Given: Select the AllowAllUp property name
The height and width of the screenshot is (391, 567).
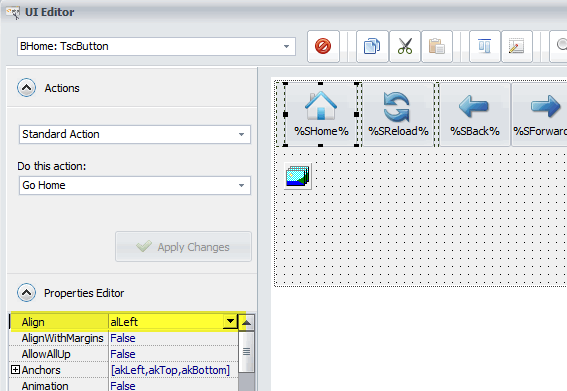Looking at the screenshot, I should tap(46, 354).
